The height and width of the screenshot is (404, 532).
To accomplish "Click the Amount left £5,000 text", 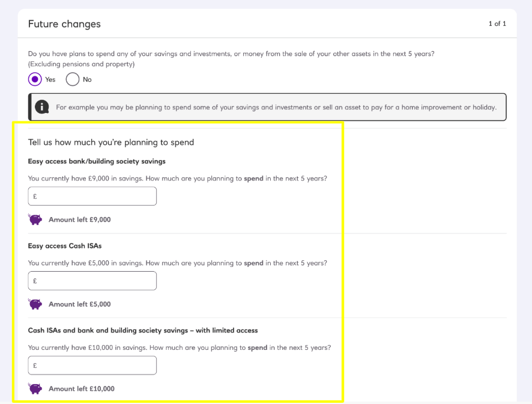I will pos(79,304).
